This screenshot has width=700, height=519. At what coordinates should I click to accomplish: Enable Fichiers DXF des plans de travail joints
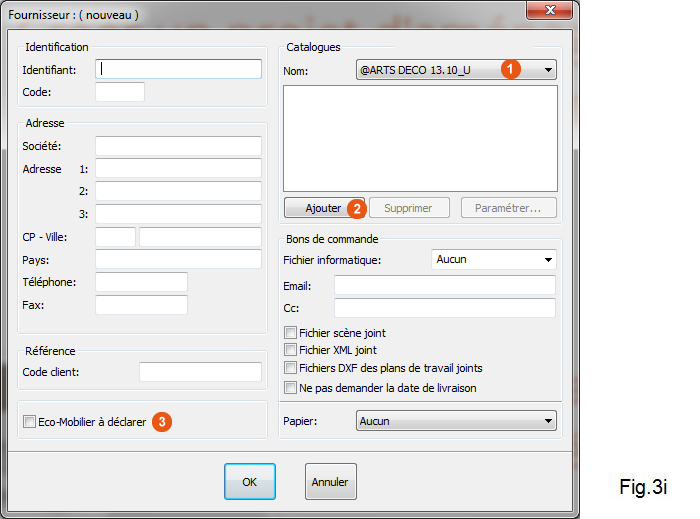[291, 368]
